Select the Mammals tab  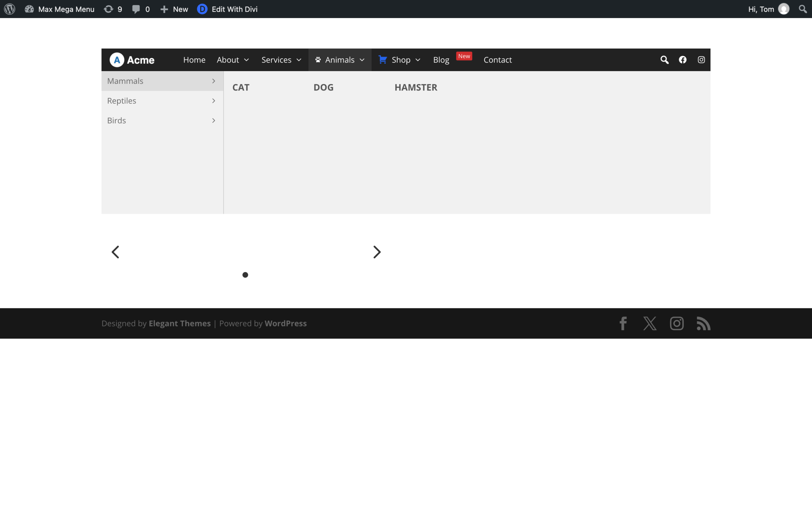(x=162, y=81)
